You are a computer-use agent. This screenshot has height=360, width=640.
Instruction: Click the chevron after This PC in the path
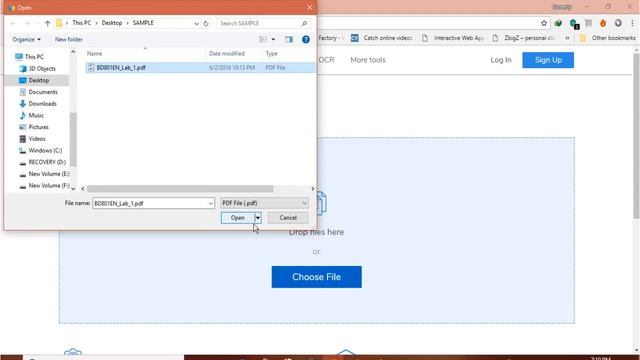coord(97,23)
